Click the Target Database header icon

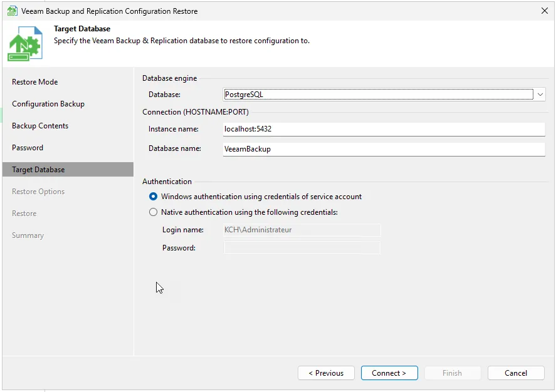click(x=25, y=43)
